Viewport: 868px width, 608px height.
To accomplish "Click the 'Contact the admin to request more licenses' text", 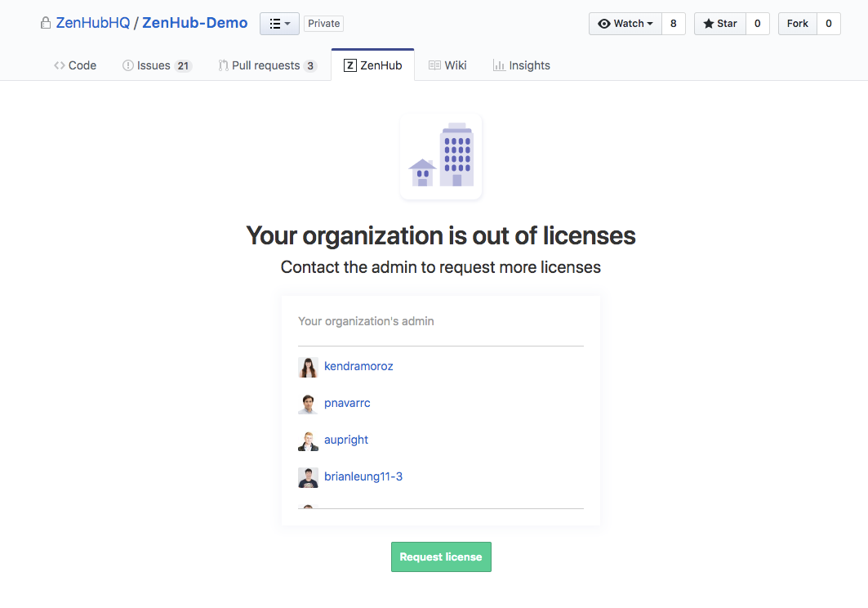I will [x=441, y=267].
